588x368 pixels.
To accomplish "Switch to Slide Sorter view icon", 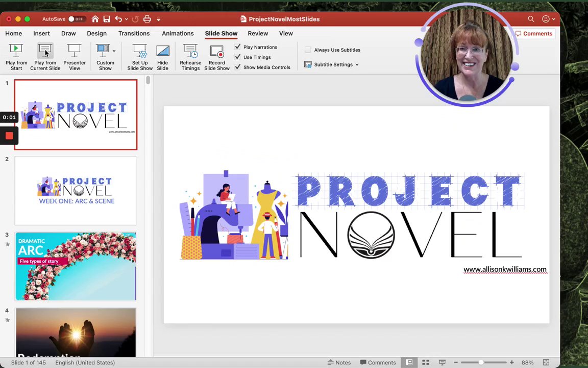I will pos(426,362).
